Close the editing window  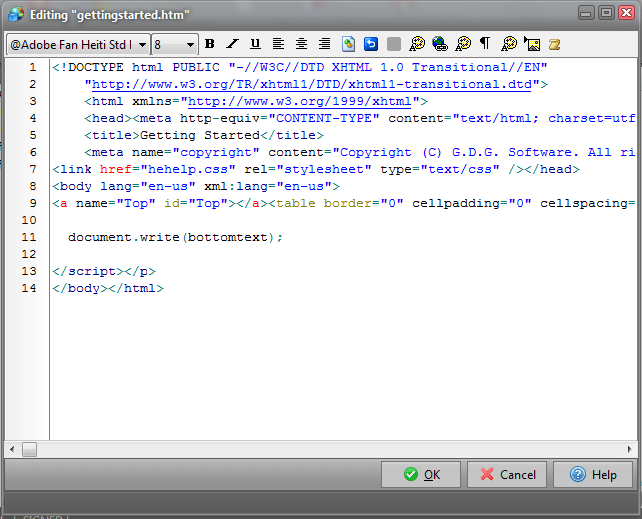pos(626,13)
